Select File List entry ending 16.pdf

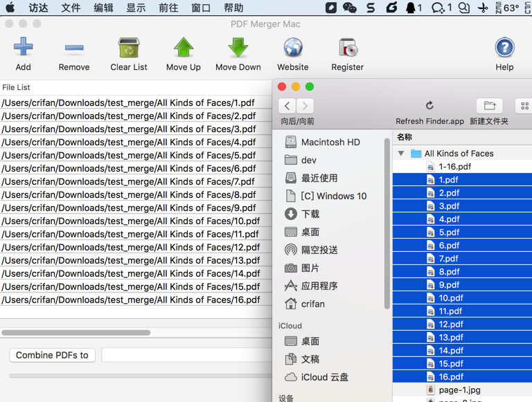[x=136, y=300]
